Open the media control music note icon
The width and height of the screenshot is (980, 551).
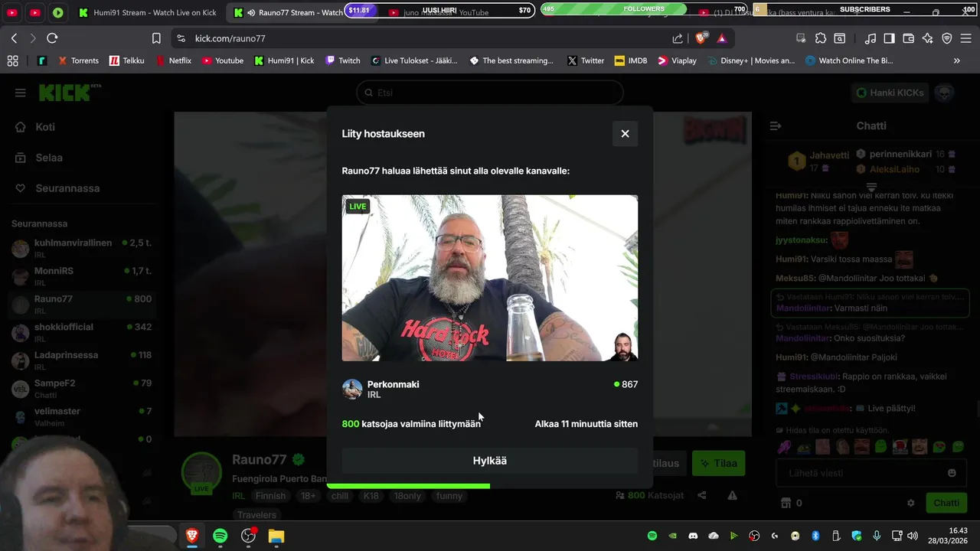point(871,38)
